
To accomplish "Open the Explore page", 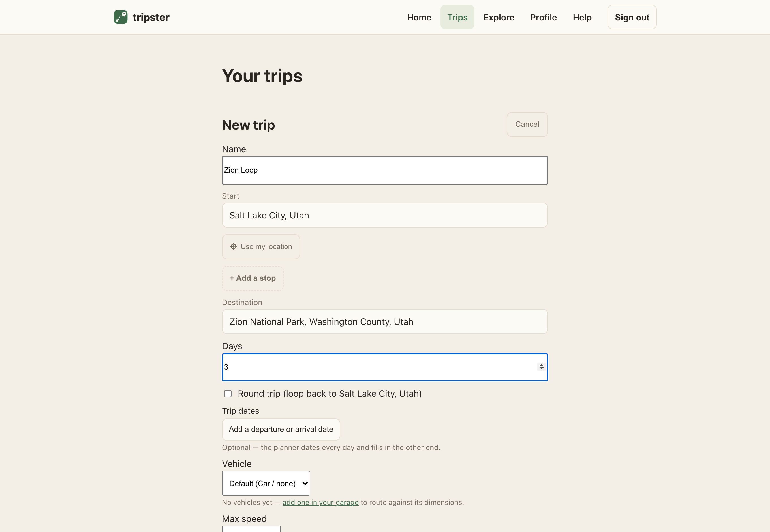I will (499, 17).
